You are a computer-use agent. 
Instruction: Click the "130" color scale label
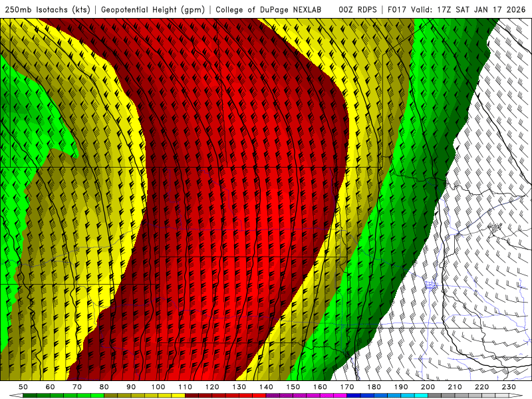click(x=239, y=387)
